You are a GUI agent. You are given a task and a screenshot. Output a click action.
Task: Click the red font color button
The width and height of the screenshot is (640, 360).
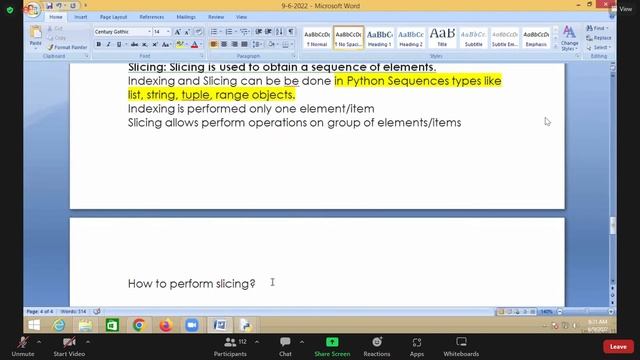tap(195, 44)
